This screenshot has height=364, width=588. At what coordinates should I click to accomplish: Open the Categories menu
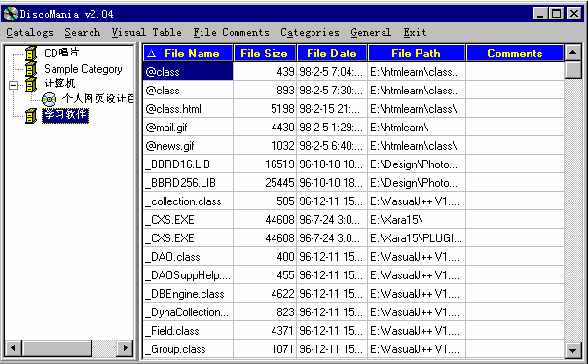pyautogui.click(x=310, y=33)
